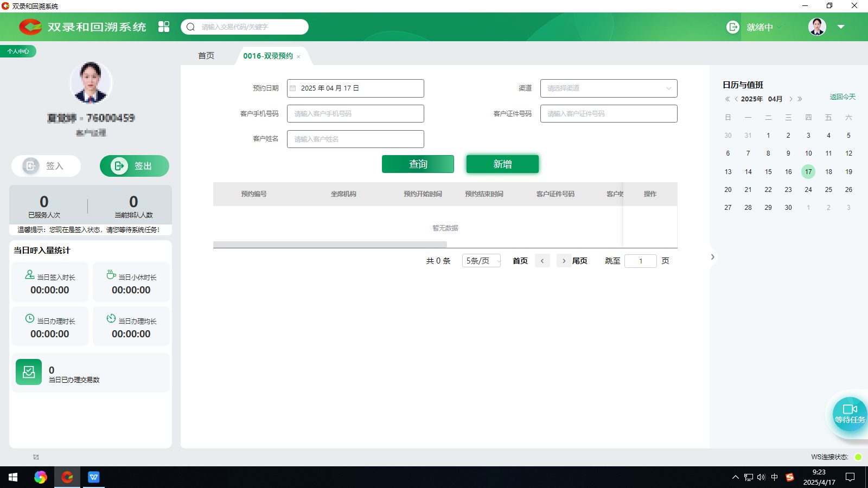Viewport: 868px width, 488px height.
Task: Click the table horizontal scrollbar
Action: tap(330, 245)
